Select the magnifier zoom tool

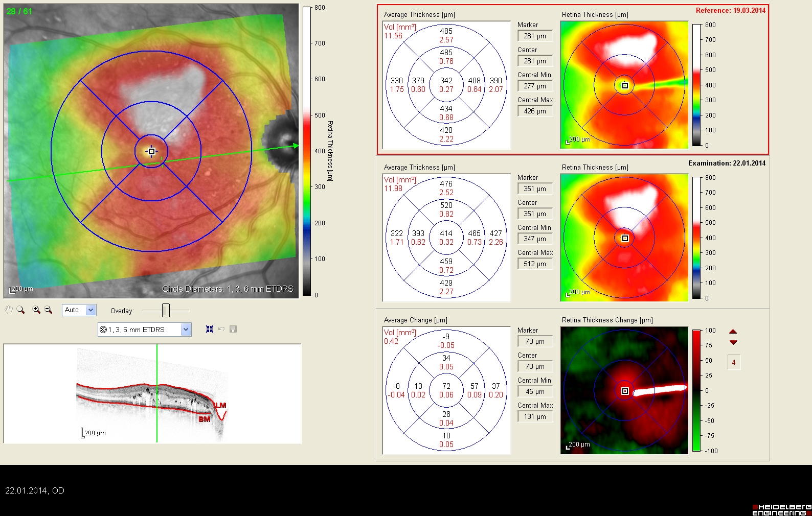pos(20,310)
